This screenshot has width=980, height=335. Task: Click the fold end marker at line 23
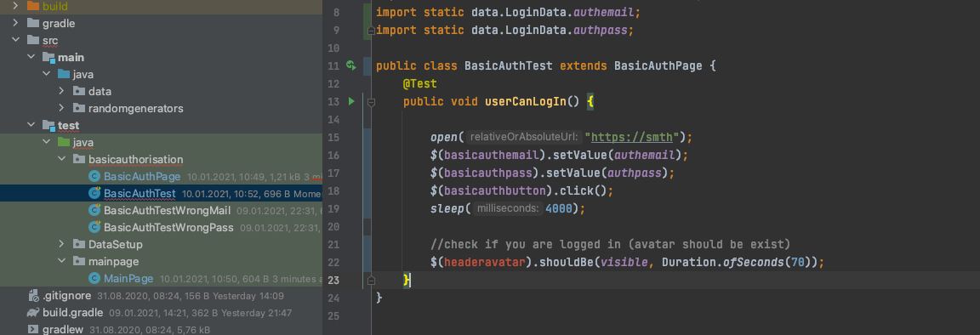point(371,280)
